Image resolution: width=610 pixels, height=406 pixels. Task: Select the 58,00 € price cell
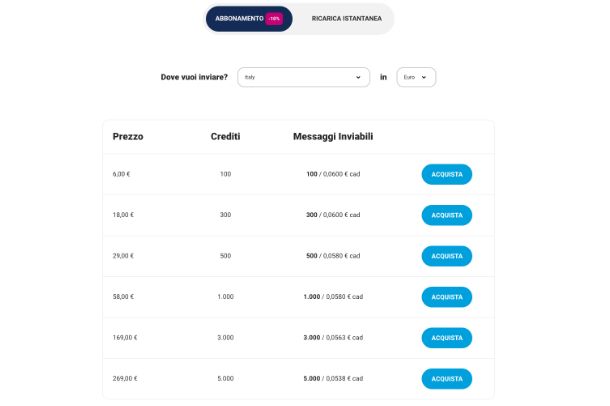(122, 297)
